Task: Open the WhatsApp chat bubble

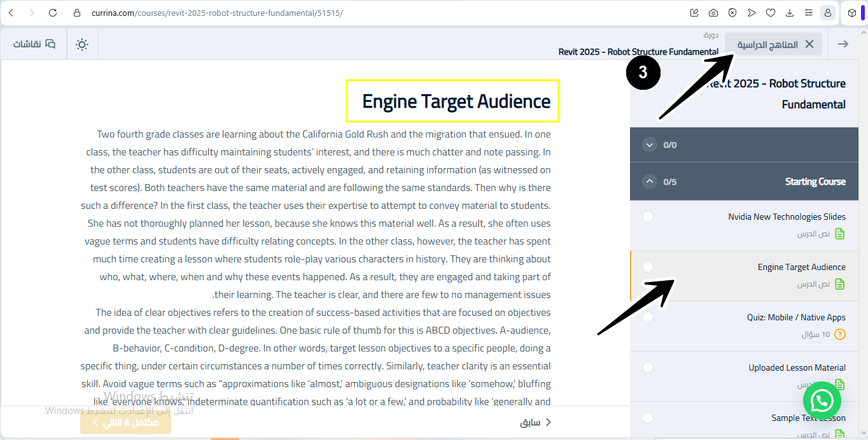Action: click(822, 400)
